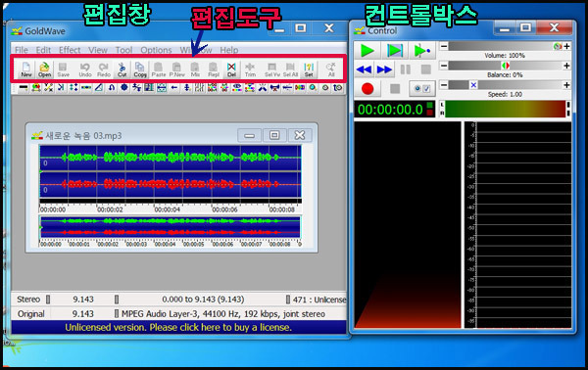
Task: Fast forward using the blue double-right arrows
Action: coord(384,69)
